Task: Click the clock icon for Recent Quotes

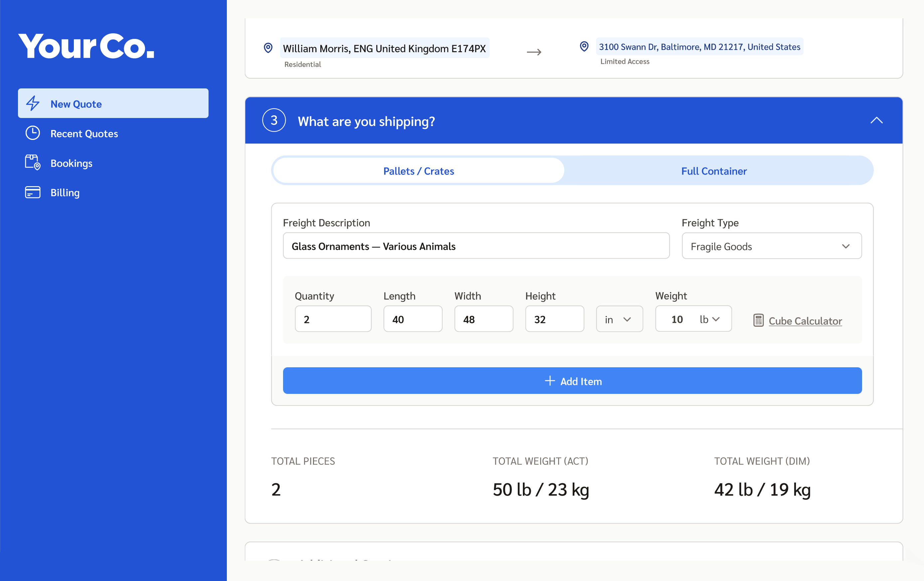Action: click(33, 133)
